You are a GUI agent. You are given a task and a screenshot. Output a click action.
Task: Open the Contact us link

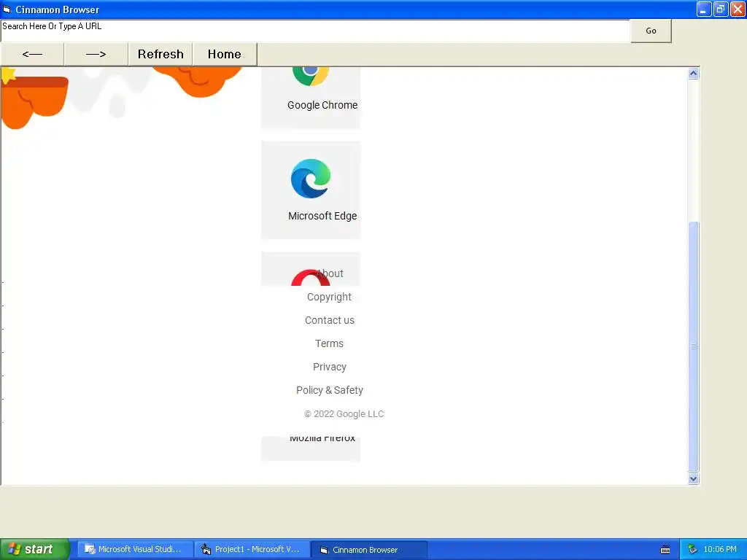click(x=330, y=320)
